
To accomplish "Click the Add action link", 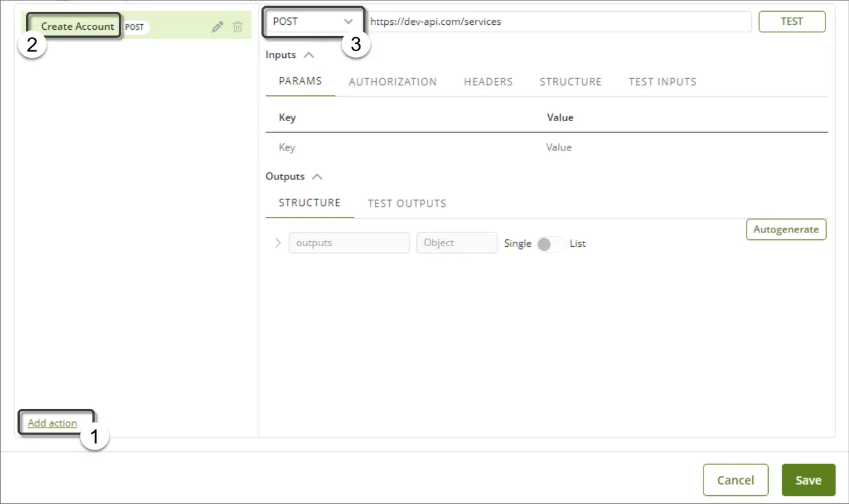I will (x=53, y=423).
